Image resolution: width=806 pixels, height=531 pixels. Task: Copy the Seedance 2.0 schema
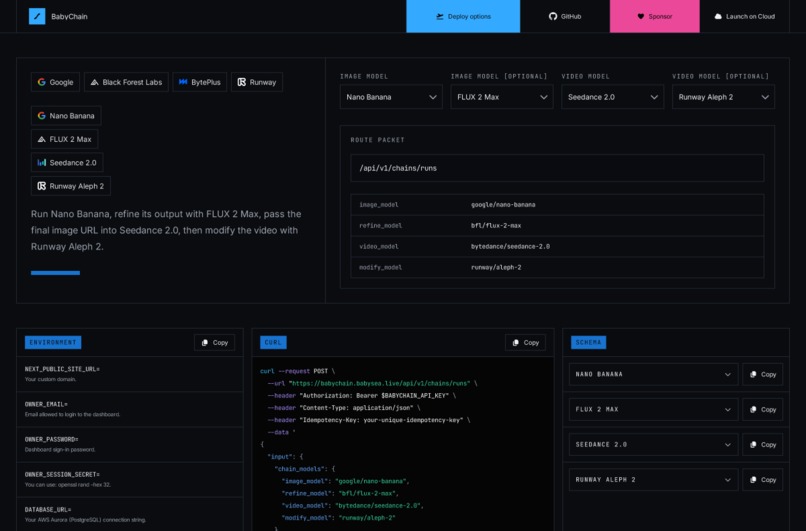tap(763, 445)
